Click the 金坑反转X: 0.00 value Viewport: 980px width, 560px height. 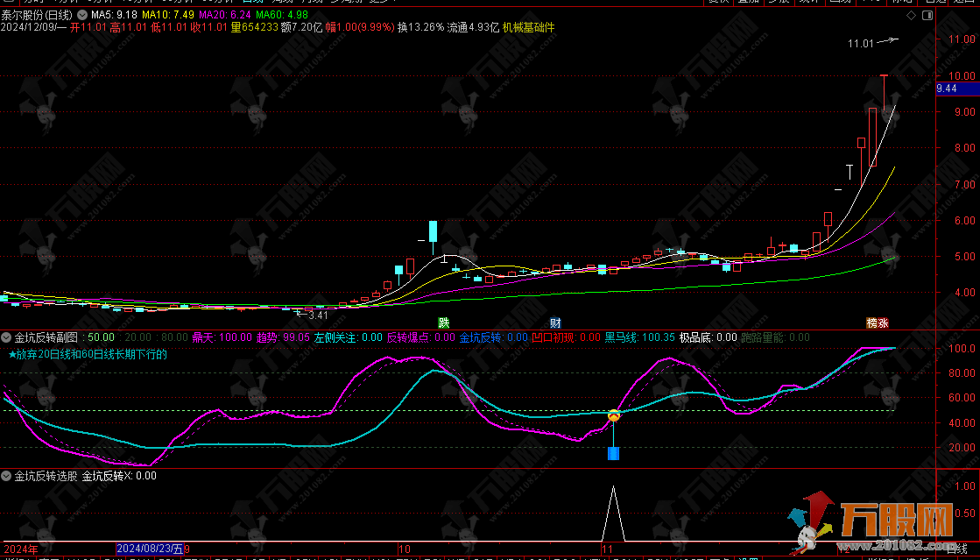(x=119, y=476)
